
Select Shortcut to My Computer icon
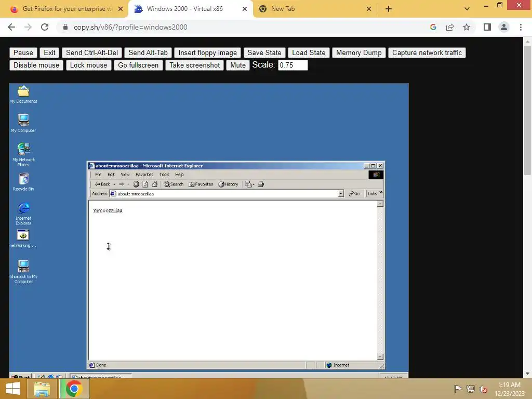point(23,271)
